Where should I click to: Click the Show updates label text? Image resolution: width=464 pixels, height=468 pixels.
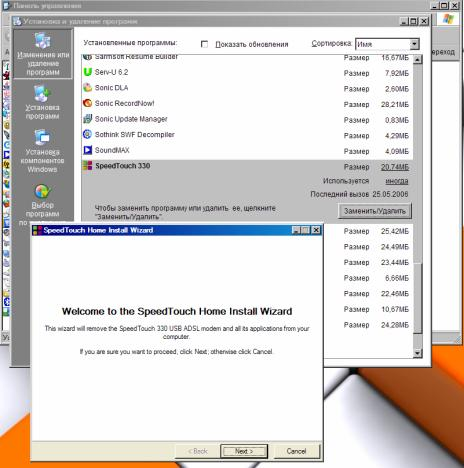[252, 44]
